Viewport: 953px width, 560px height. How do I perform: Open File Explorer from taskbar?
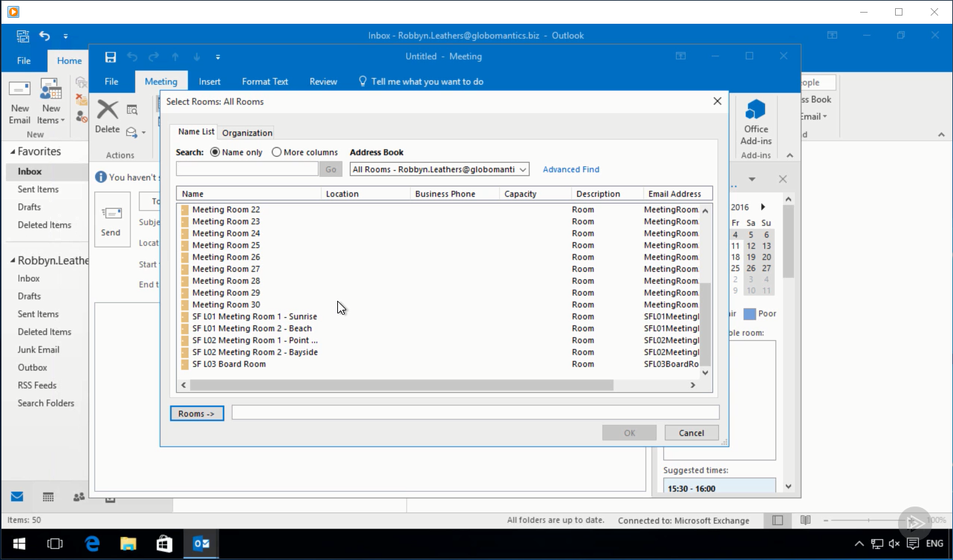tap(129, 544)
